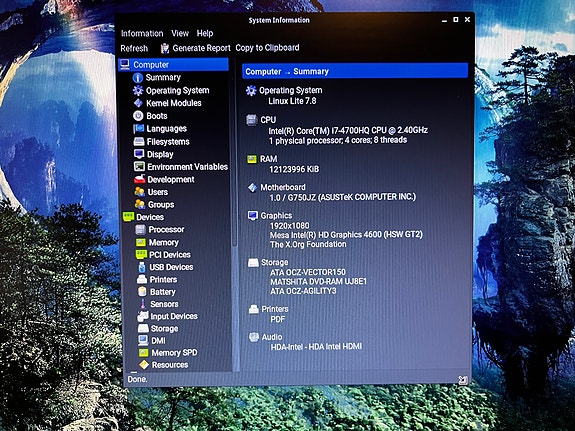
Task: Click the Refresh toolbar button
Action: point(134,48)
